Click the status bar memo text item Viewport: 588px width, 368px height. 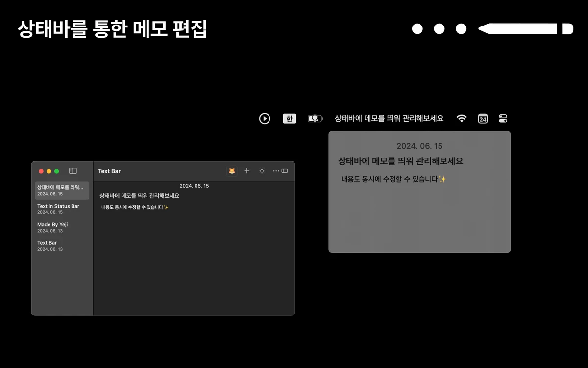(x=389, y=118)
